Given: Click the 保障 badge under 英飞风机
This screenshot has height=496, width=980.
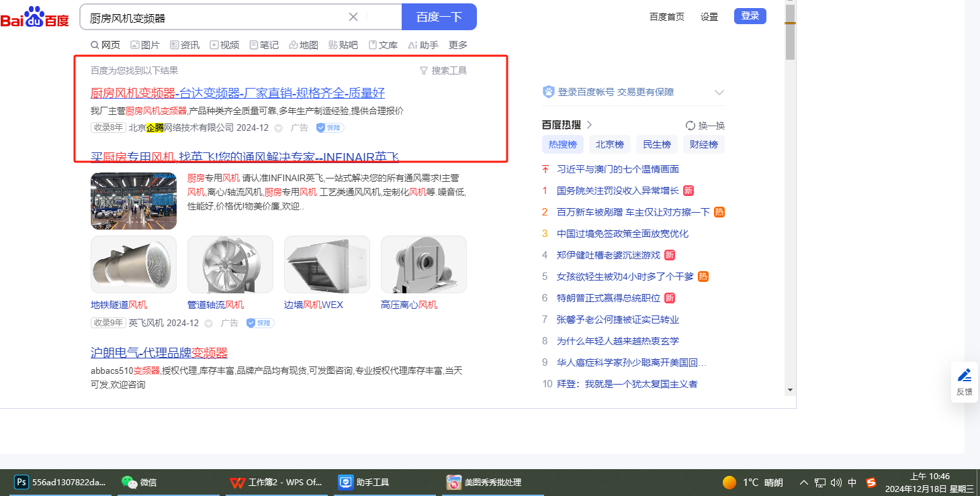Looking at the screenshot, I should coord(260,323).
